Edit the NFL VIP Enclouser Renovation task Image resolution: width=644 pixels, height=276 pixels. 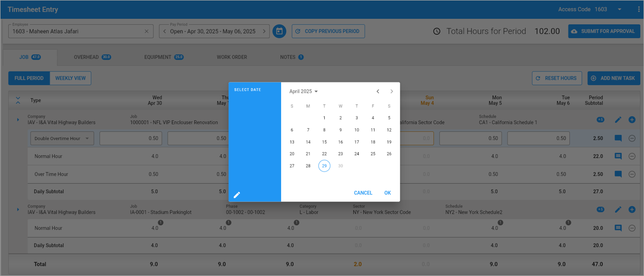[x=618, y=120]
